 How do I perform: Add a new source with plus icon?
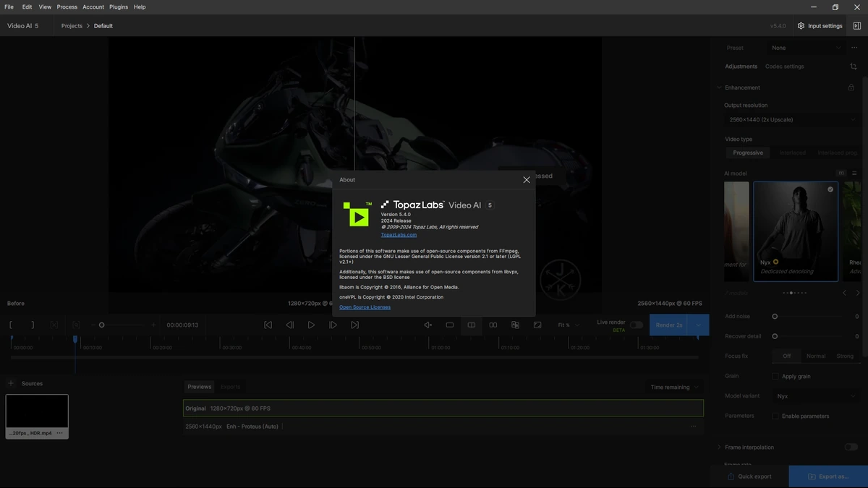11,384
